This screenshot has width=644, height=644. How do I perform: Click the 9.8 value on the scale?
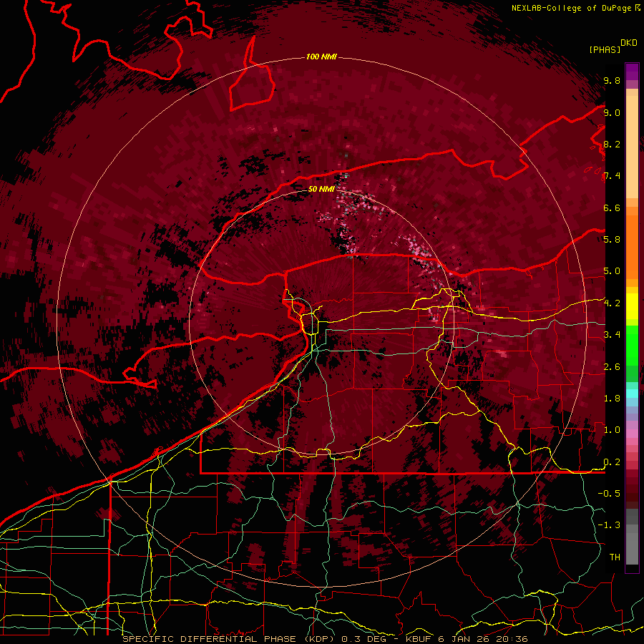(x=612, y=80)
